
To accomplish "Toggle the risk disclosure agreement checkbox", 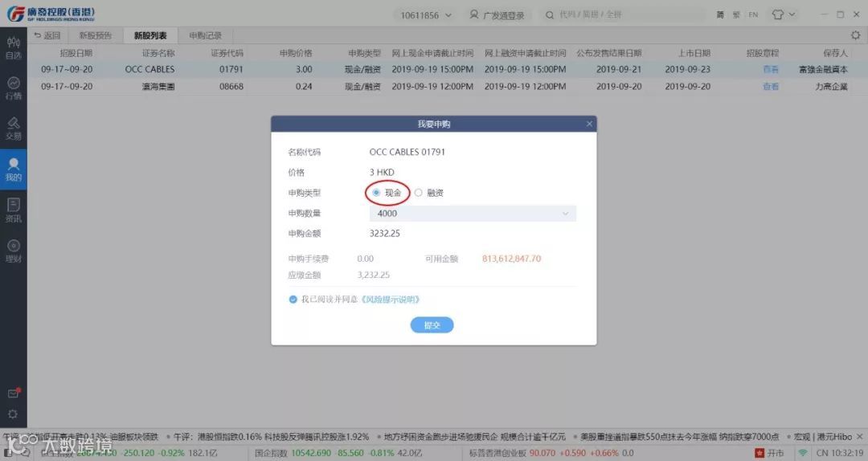I will tap(293, 300).
